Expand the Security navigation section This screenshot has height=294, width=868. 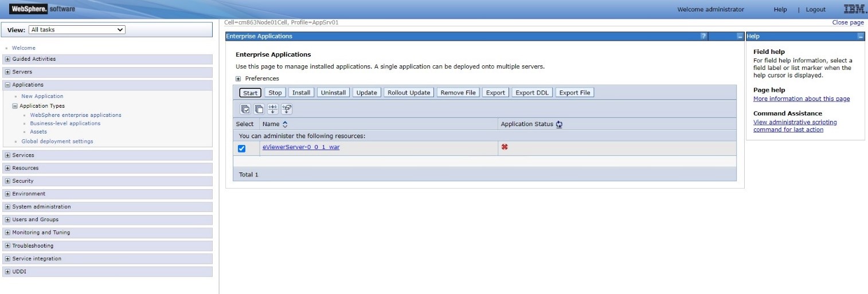click(7, 181)
